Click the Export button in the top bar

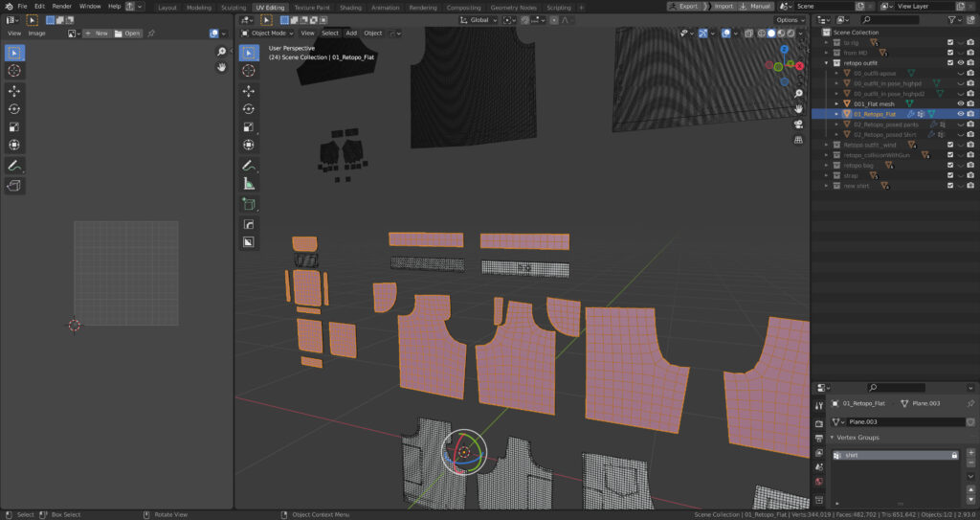[684, 6]
